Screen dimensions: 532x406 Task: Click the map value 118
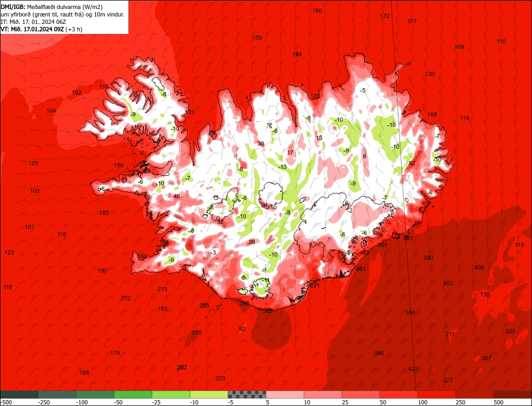pyautogui.click(x=7, y=287)
